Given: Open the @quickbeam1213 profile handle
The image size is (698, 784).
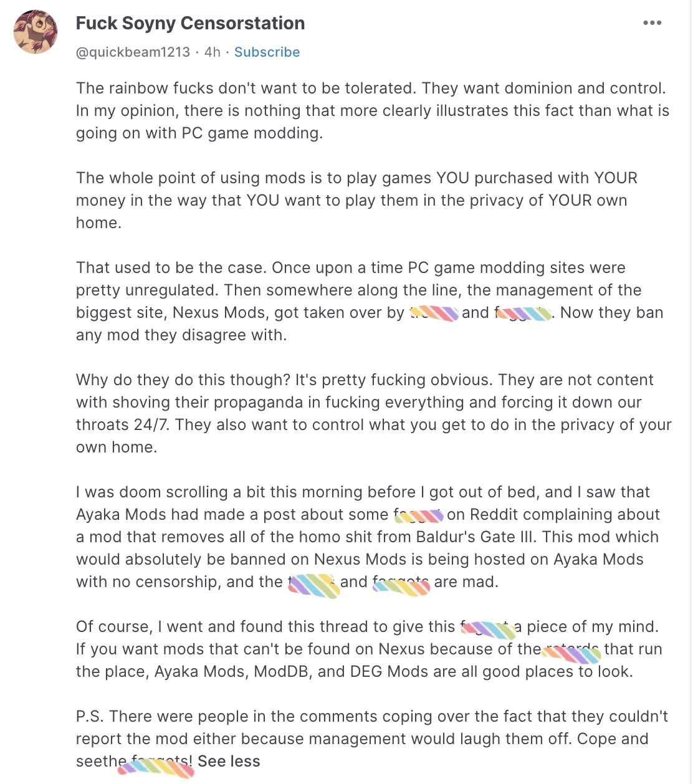Looking at the screenshot, I should pyautogui.click(x=133, y=52).
